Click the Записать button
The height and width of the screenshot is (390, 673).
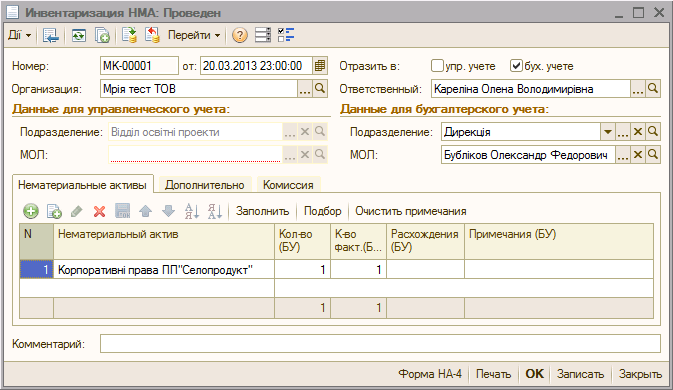(x=580, y=374)
